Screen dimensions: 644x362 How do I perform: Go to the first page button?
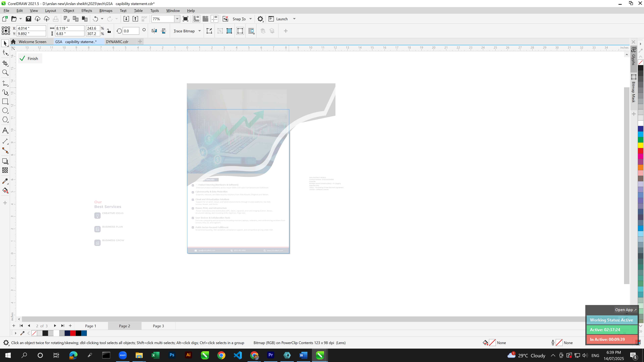(21, 326)
